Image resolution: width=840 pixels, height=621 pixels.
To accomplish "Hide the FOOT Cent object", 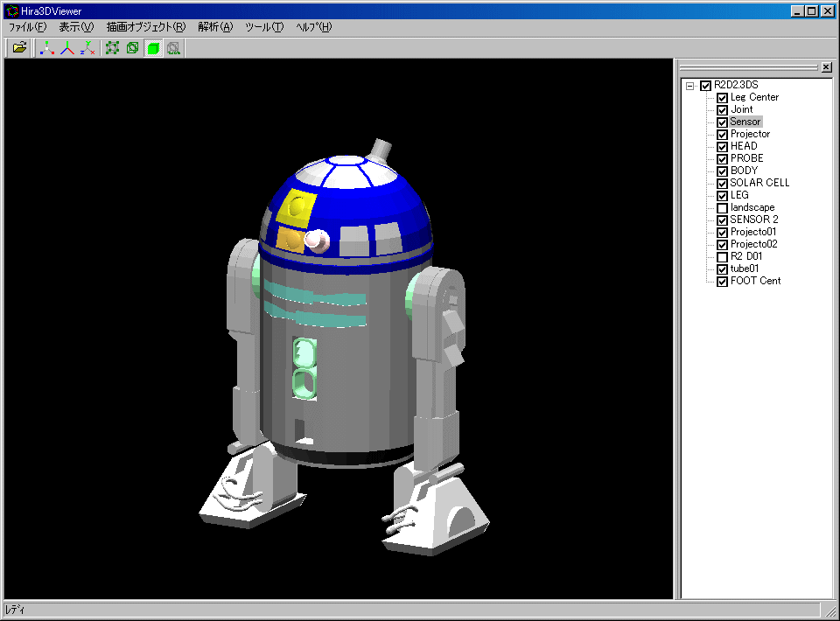I will click(x=722, y=282).
